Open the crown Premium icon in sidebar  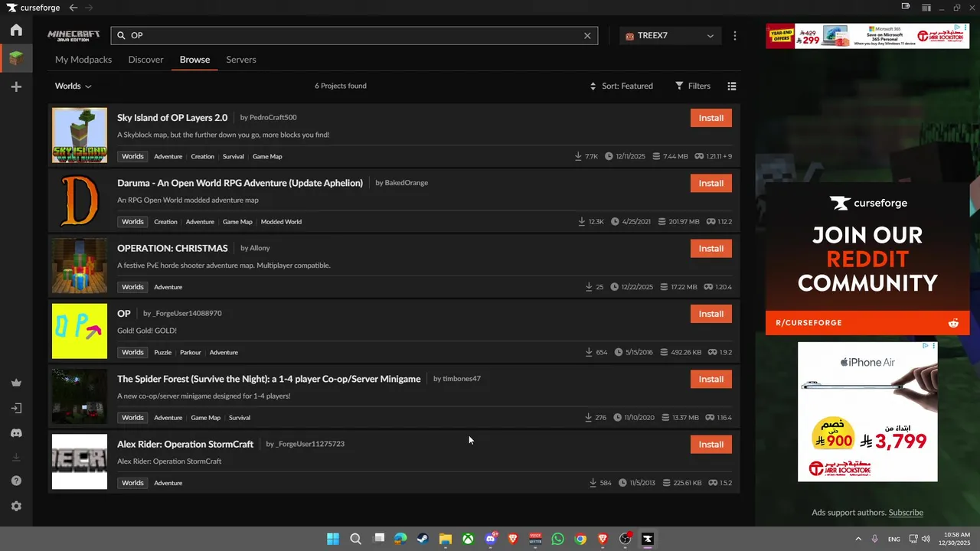(16, 383)
